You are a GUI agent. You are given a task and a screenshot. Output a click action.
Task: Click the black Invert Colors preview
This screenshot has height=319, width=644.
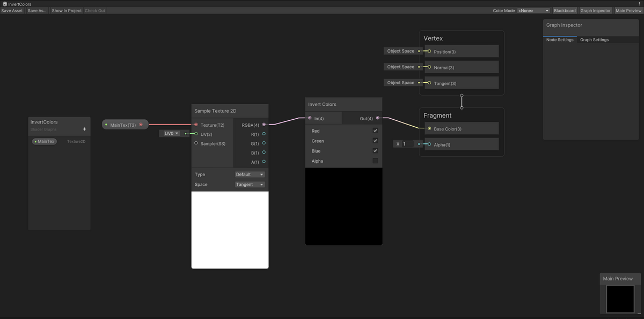click(344, 206)
